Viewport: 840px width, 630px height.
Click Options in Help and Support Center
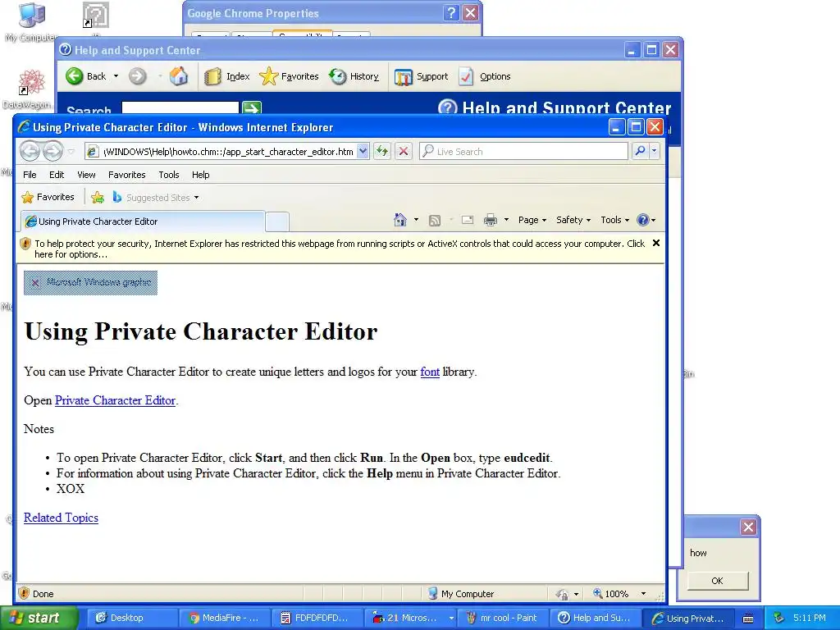pos(485,76)
